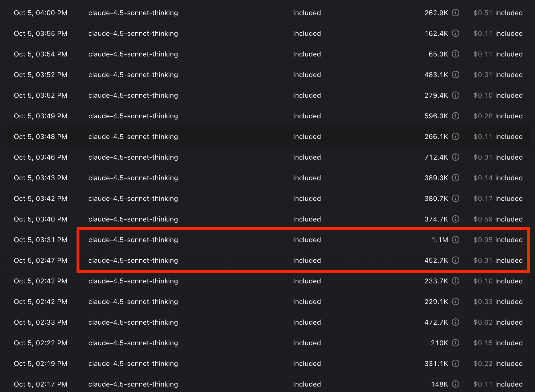Show info for 148K tokens
535x392 pixels.
click(x=456, y=384)
